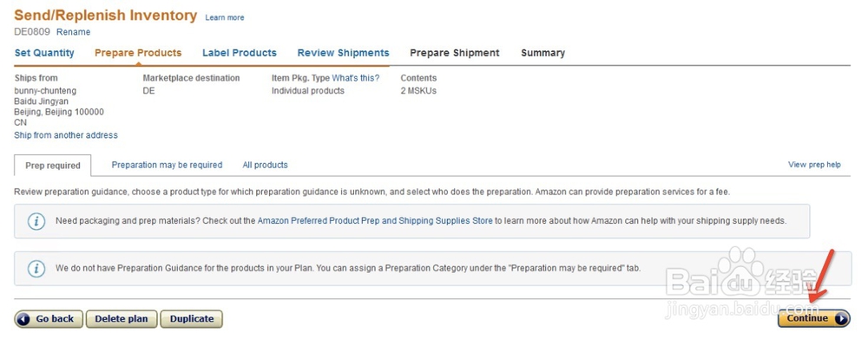The image size is (868, 339).
Task: Switch to Preparation may be required tab
Action: [168, 165]
